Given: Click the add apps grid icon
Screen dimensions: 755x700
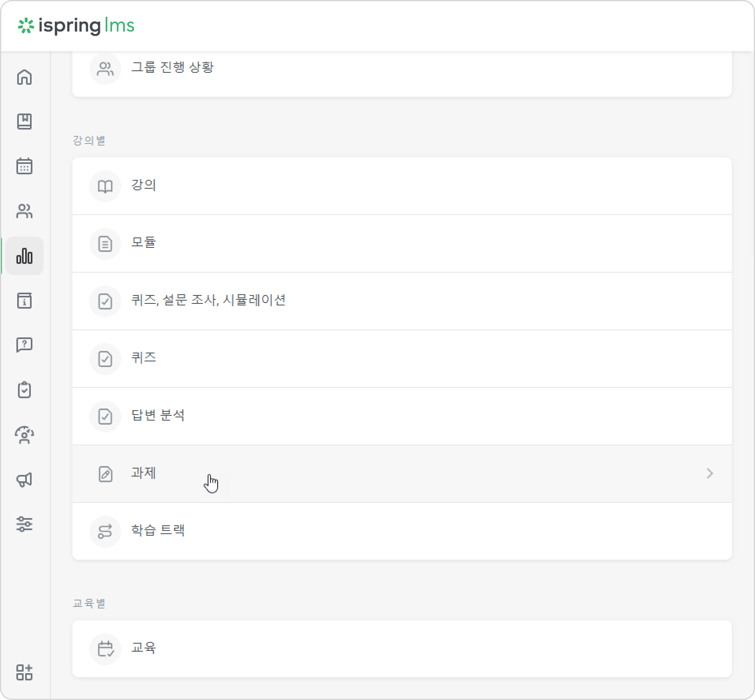Looking at the screenshot, I should point(24,672).
